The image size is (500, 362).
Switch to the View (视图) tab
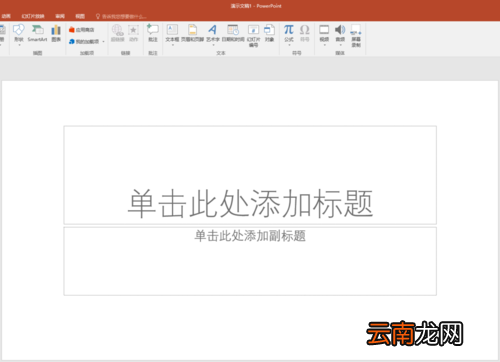[x=80, y=16]
